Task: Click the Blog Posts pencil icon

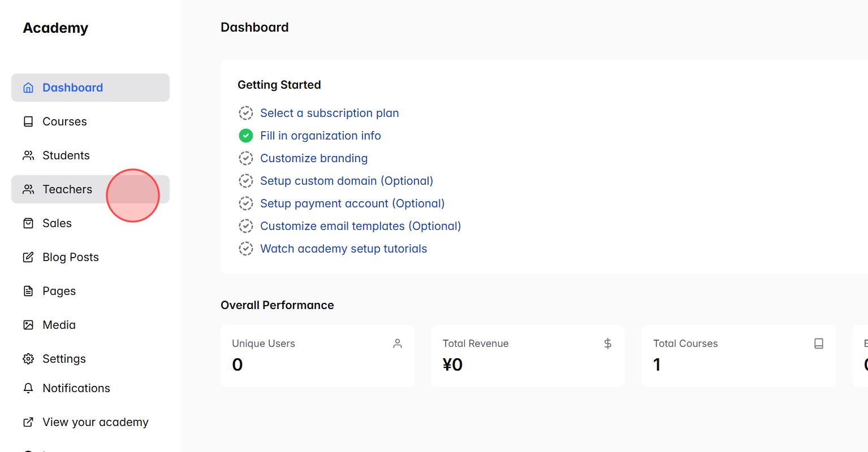Action: click(x=28, y=257)
